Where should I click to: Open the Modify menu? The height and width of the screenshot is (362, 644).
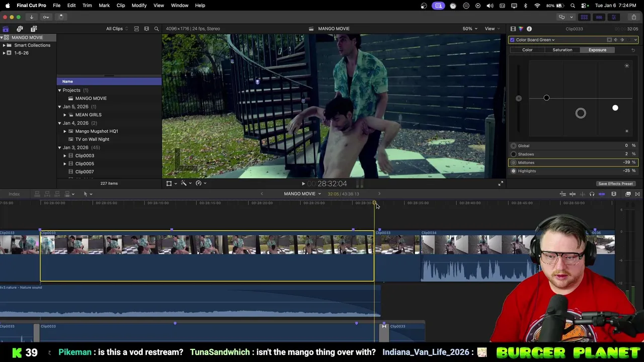click(139, 6)
